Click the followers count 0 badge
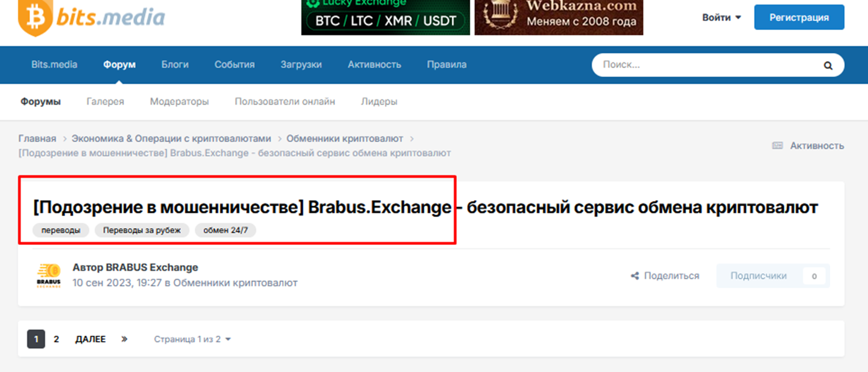Screen dimensions: 868x372 tap(814, 276)
